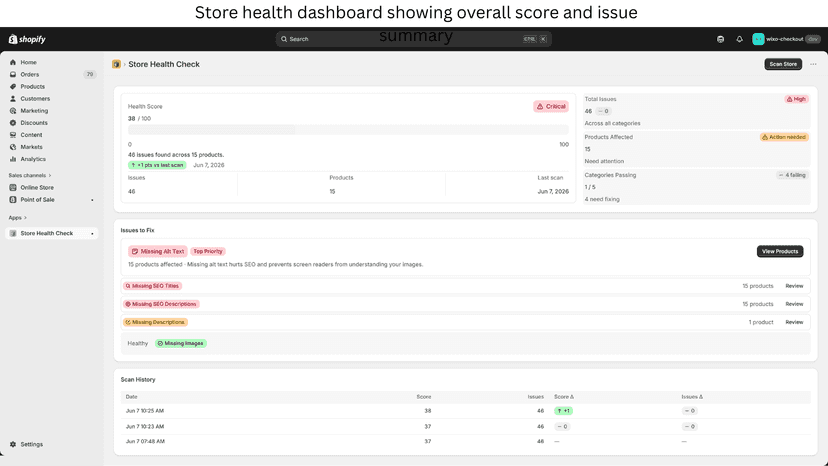
Task: Open the notifications bell icon
Action: (739, 39)
